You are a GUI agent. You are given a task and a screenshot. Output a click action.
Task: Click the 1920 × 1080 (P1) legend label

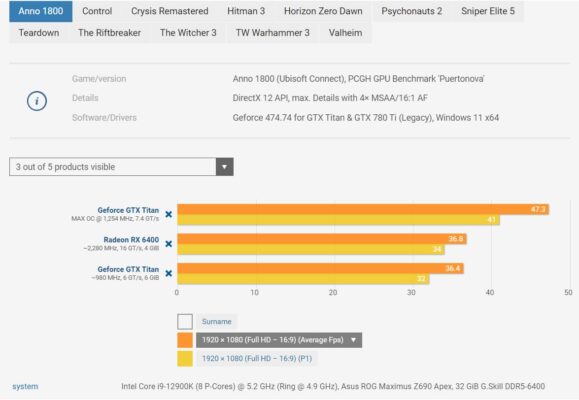257,359
